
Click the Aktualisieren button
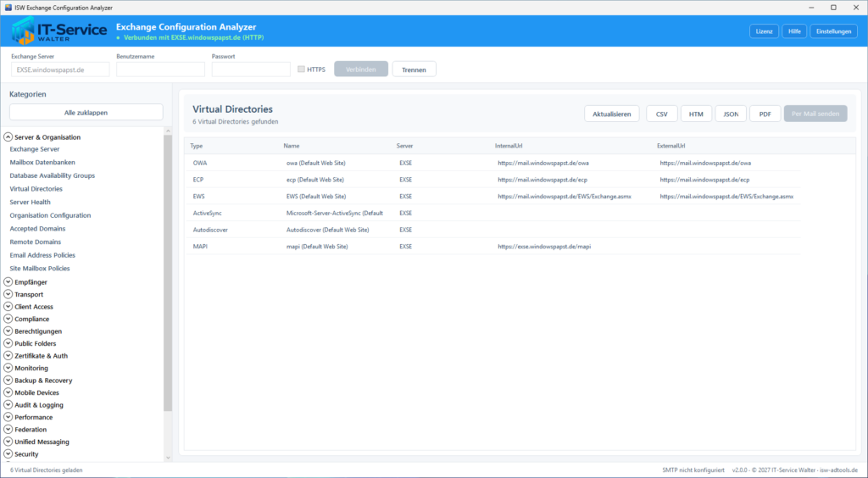coord(612,114)
